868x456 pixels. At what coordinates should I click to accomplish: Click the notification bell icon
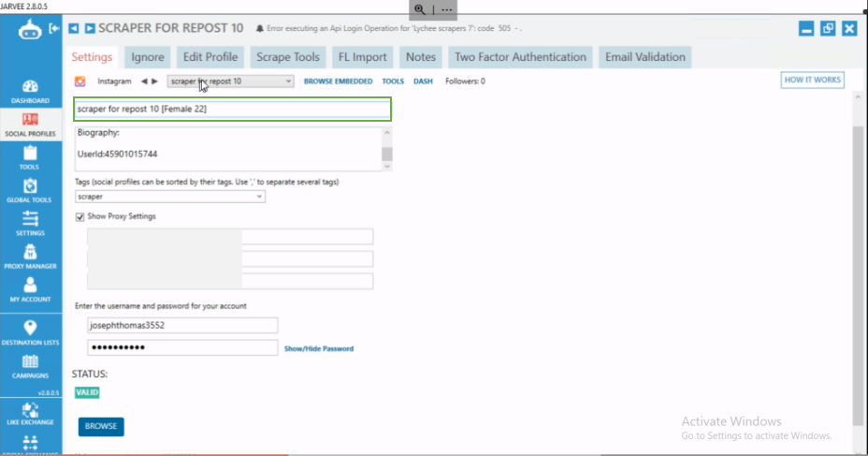[x=260, y=28]
